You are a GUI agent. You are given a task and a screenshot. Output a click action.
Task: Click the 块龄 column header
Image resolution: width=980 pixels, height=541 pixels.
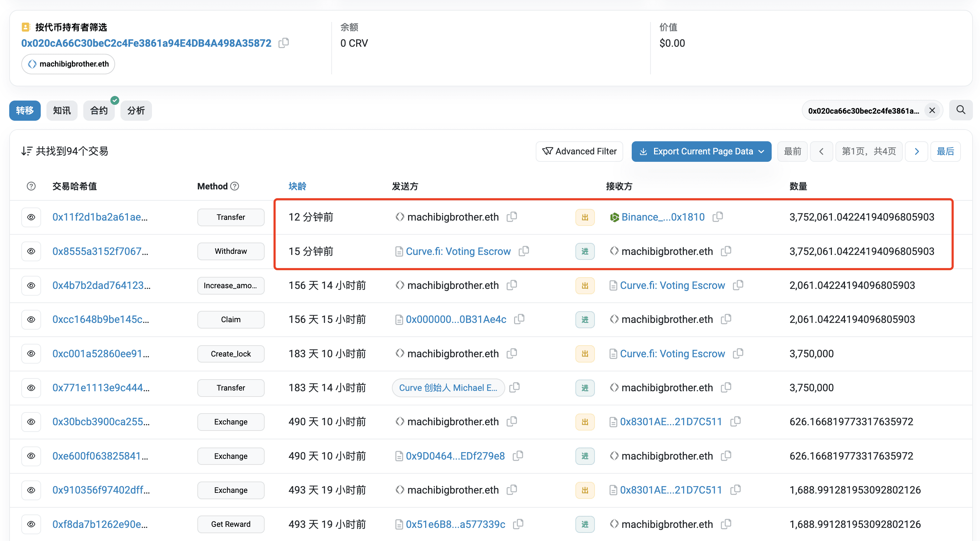[x=297, y=186]
